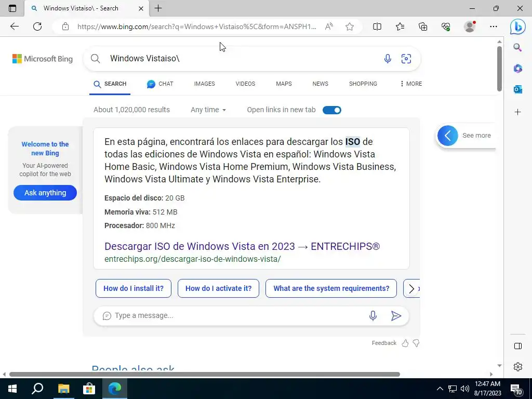The image size is (532, 399).
Task: Use the microphone in the chat message box
Action: pyautogui.click(x=373, y=315)
